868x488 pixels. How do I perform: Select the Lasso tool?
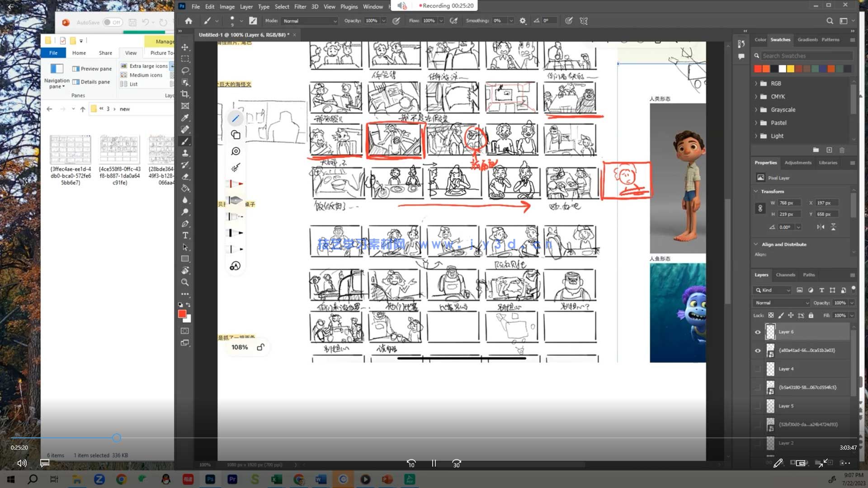(185, 70)
